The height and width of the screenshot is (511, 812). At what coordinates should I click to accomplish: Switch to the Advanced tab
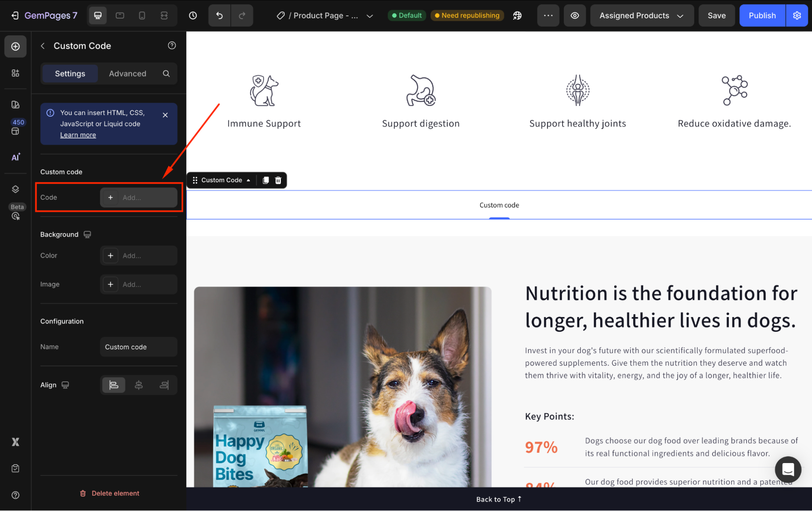tap(128, 74)
